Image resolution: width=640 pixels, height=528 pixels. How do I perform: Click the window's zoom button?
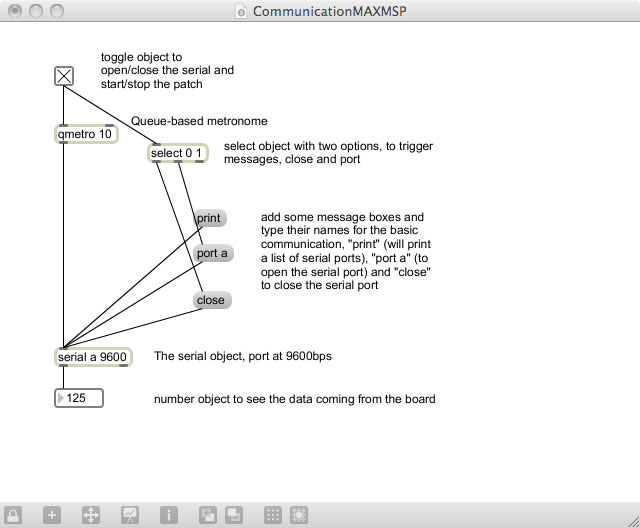[x=56, y=12]
